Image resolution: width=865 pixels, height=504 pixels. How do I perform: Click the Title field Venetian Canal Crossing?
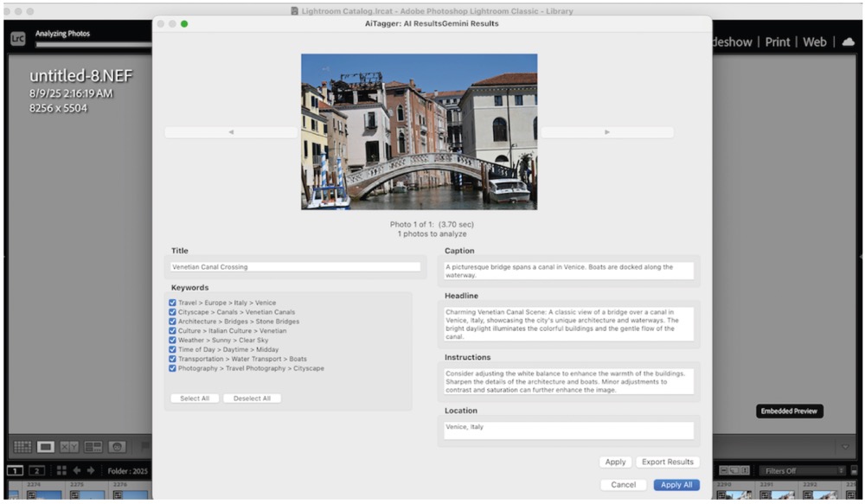(x=295, y=267)
